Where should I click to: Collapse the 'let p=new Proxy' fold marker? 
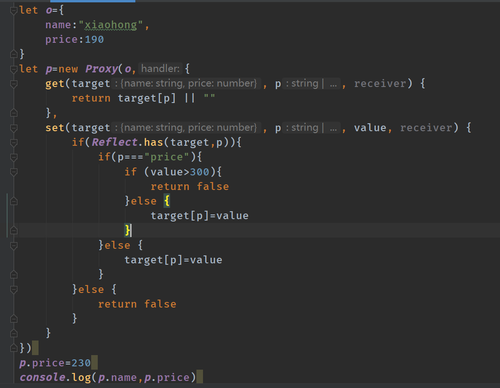pos(14,69)
